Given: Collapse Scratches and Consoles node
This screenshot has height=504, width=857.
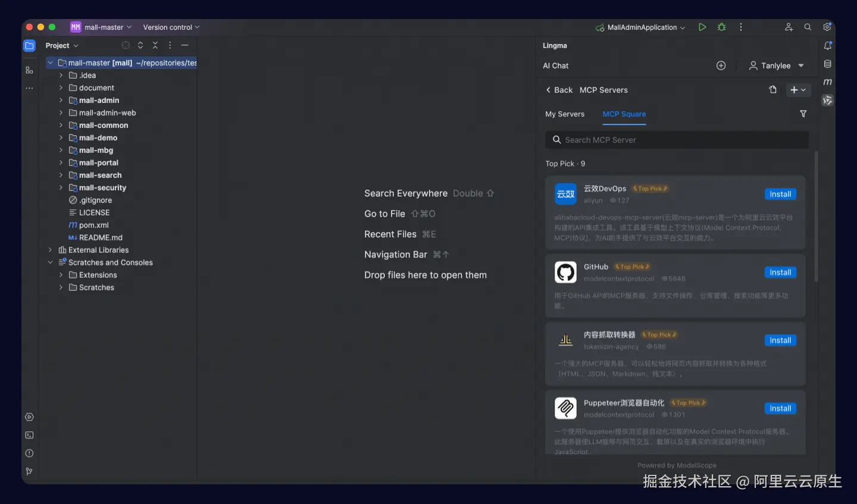Looking at the screenshot, I should coord(51,262).
